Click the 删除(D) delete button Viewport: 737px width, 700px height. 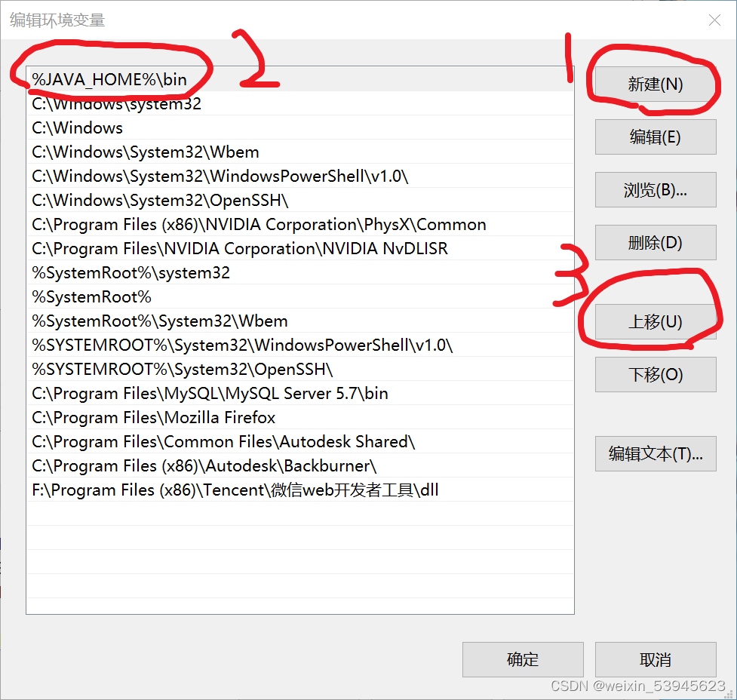(655, 243)
